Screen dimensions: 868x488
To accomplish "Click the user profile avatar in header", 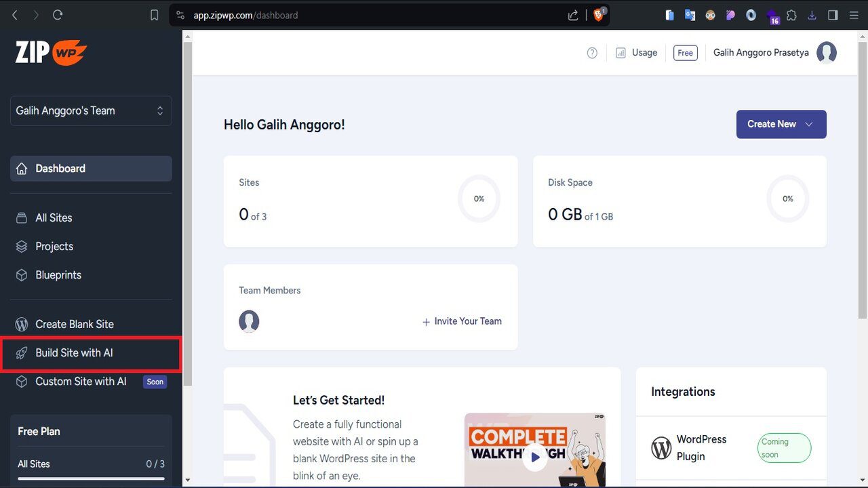I will (826, 53).
